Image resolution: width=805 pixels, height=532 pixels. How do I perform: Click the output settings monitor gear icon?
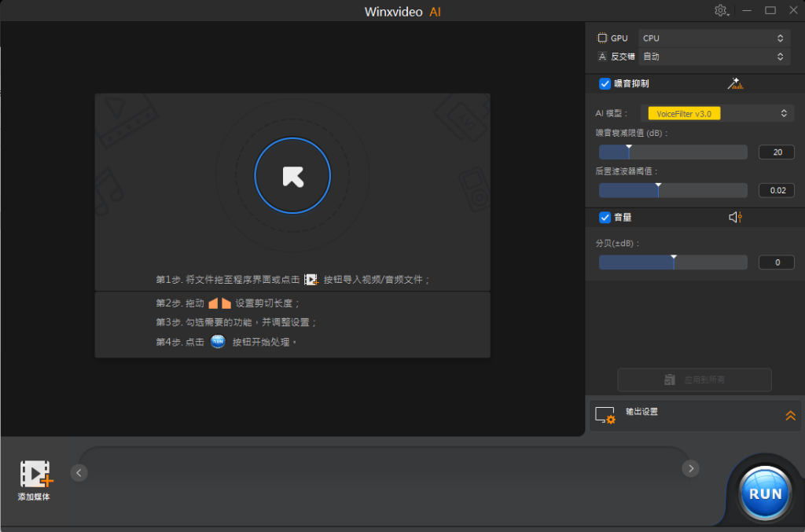click(x=605, y=416)
